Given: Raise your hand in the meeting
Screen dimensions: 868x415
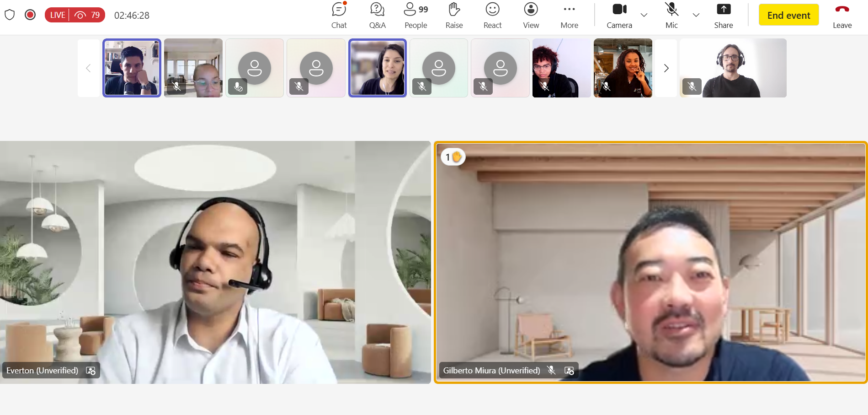Looking at the screenshot, I should [x=454, y=15].
